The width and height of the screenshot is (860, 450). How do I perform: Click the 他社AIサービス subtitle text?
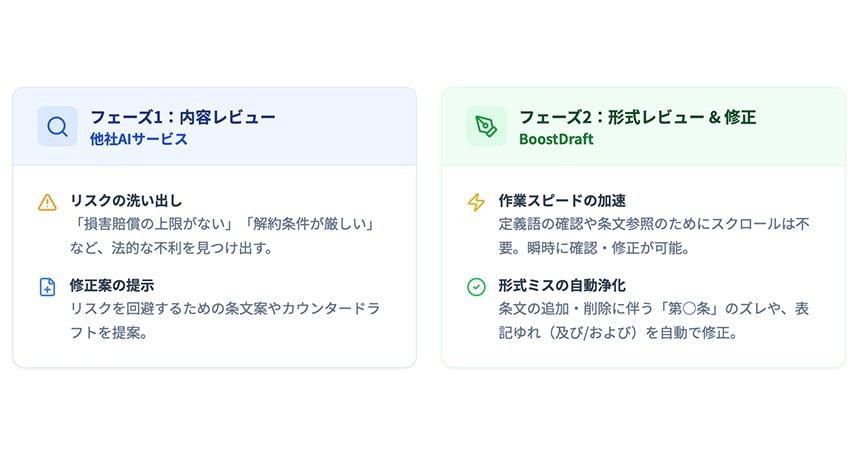click(138, 140)
